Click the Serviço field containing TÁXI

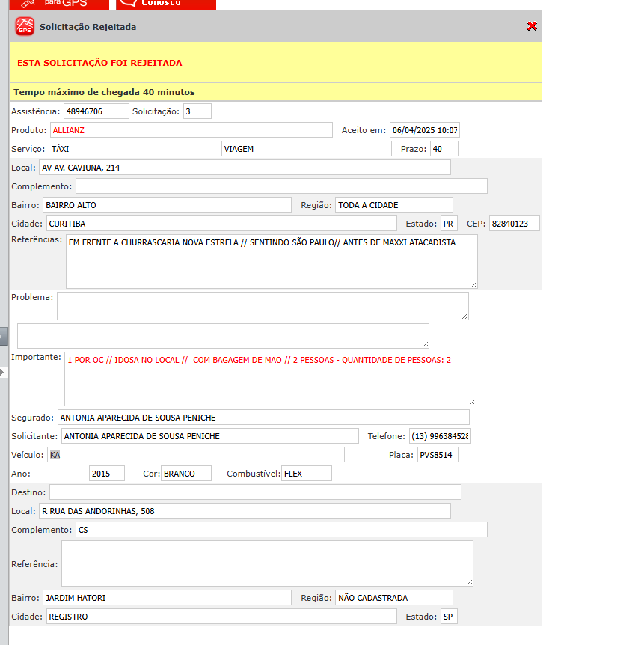point(133,149)
